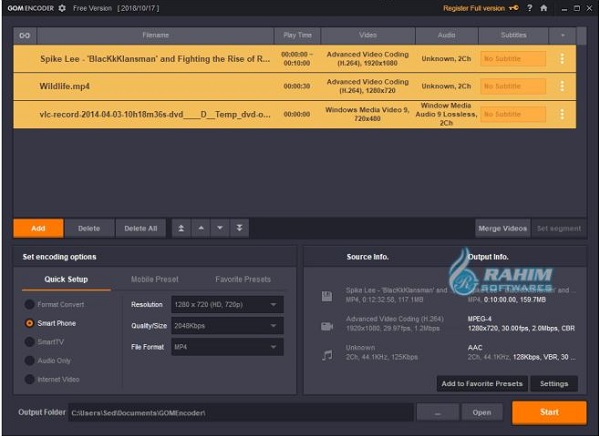Viewport: 600px width, 437px height.
Task: Click the link icon in table header
Action: 24,36
